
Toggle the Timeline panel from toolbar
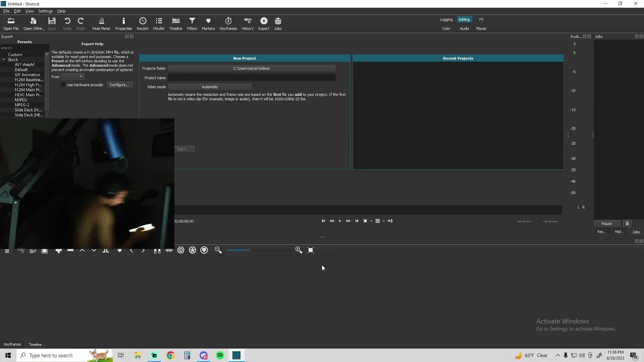tap(176, 24)
